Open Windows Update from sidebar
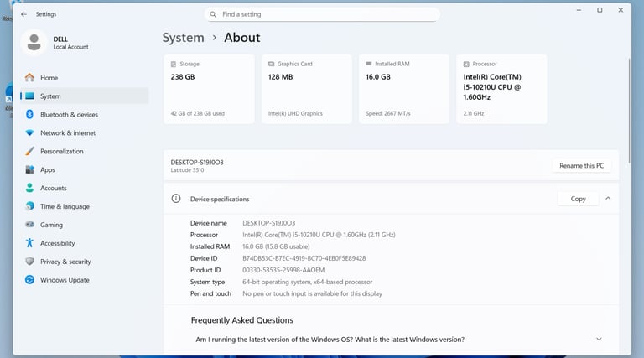The width and height of the screenshot is (644, 358). [x=84, y=280]
